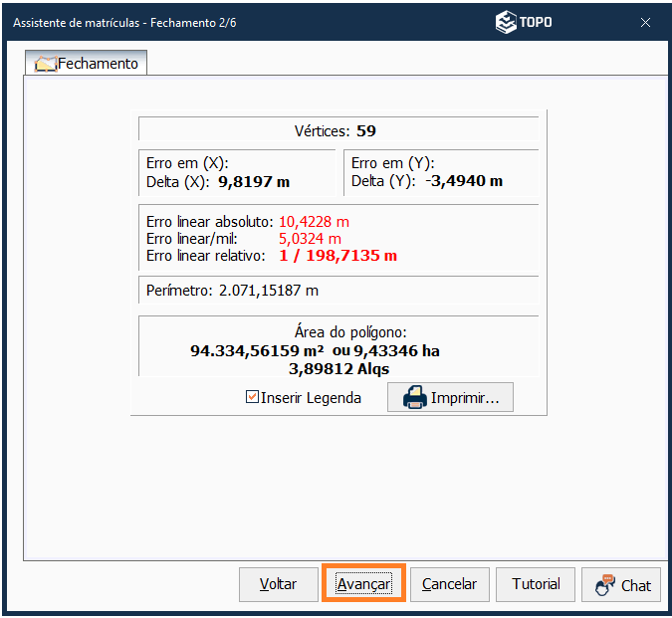Screen dimensions: 672x618
Task: Click the 3,89812 Alqs area value
Action: pyautogui.click(x=338, y=368)
